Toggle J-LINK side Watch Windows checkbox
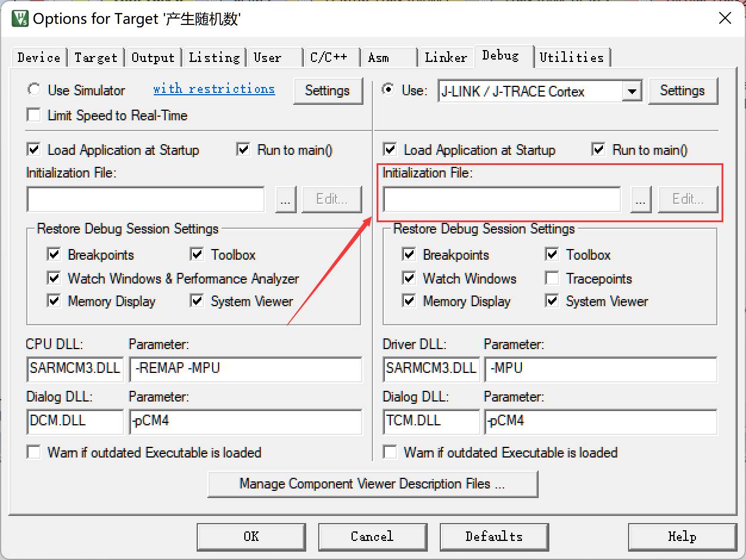 tap(409, 278)
